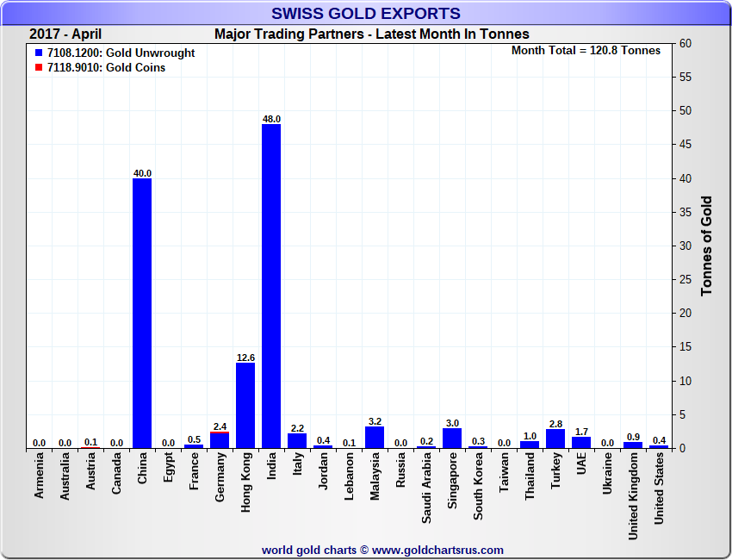Click the 2017 - April date label
The height and width of the screenshot is (560, 732).
[x=65, y=34]
